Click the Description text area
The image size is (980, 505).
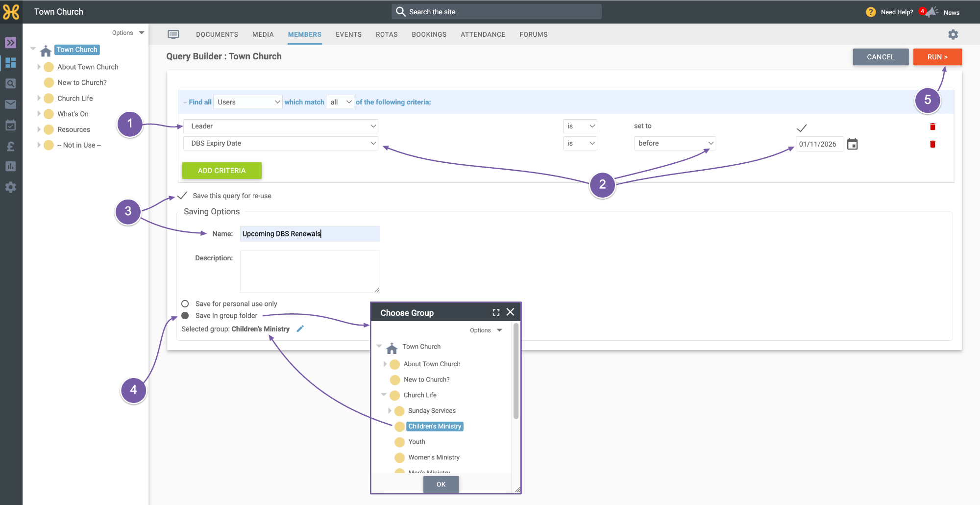point(310,272)
